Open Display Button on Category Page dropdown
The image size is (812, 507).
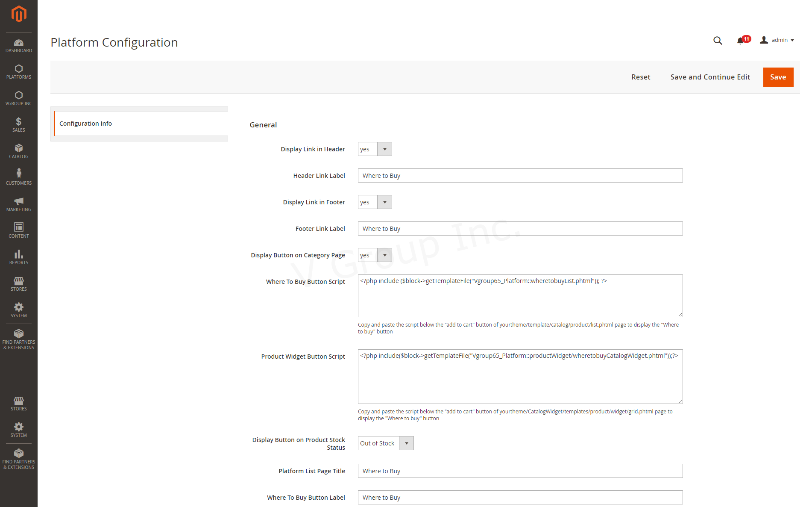[x=375, y=255]
